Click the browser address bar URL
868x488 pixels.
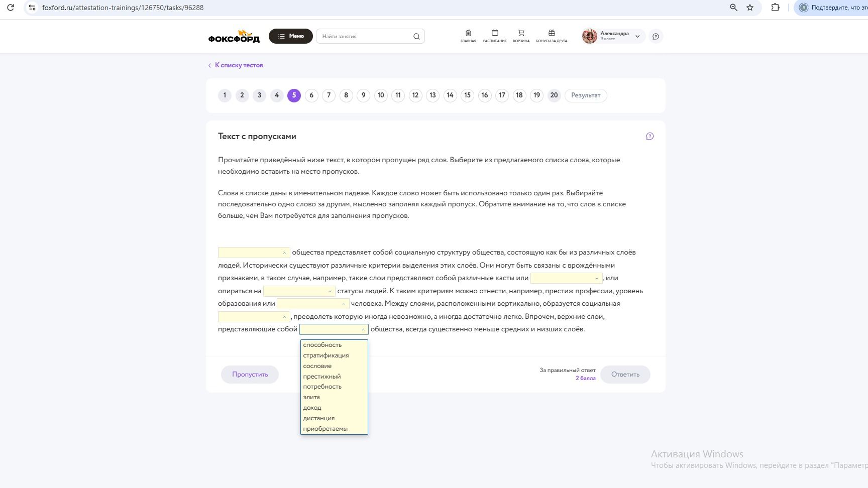point(123,8)
